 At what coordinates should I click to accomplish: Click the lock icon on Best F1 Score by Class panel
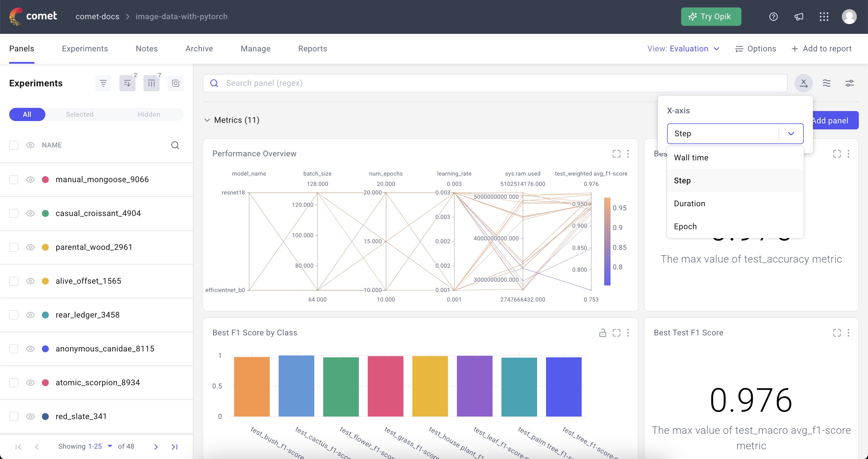tap(603, 333)
